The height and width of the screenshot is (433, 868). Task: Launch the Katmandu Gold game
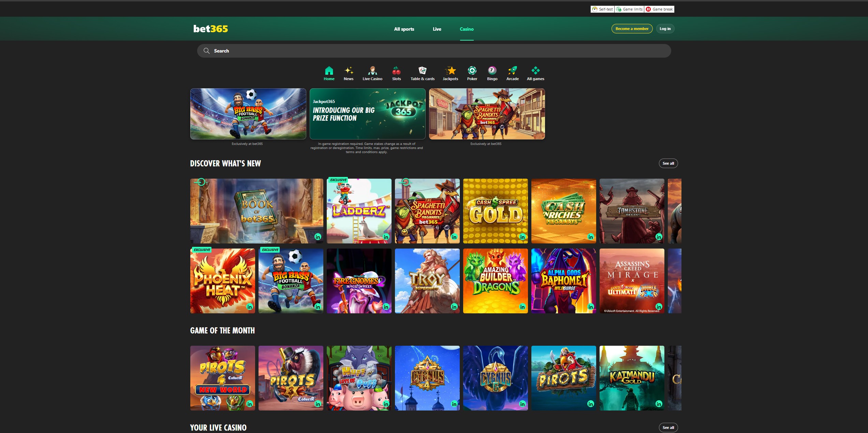pos(632,378)
